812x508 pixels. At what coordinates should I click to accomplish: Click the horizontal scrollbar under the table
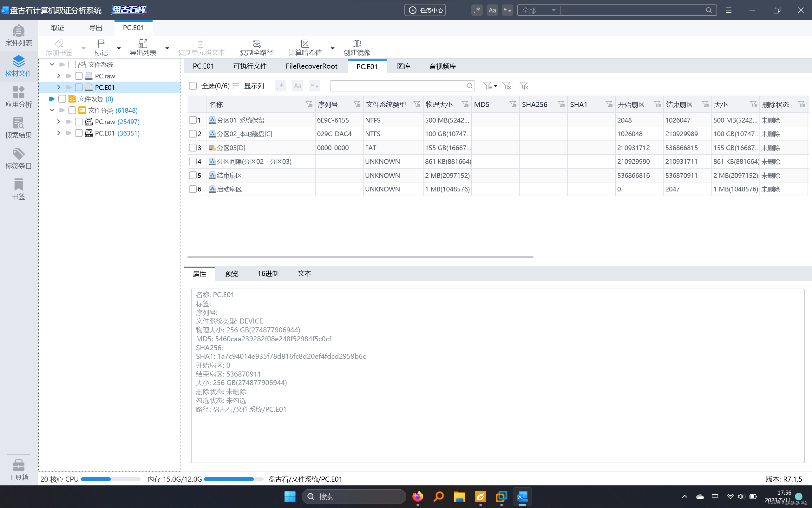pyautogui.click(x=360, y=257)
